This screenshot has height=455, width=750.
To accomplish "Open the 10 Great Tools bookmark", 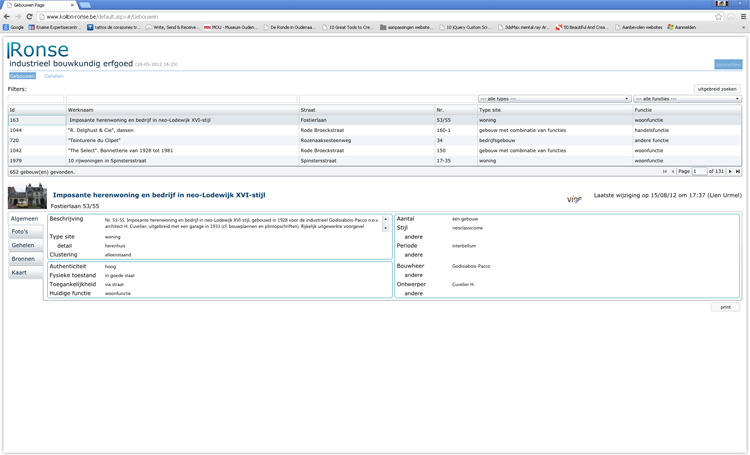I will coord(348,27).
